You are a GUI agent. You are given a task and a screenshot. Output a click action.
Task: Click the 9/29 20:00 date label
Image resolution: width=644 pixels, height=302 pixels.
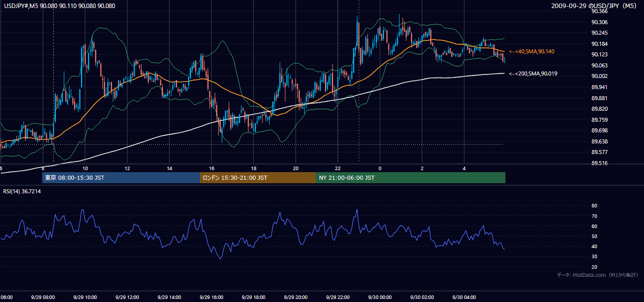(296, 297)
